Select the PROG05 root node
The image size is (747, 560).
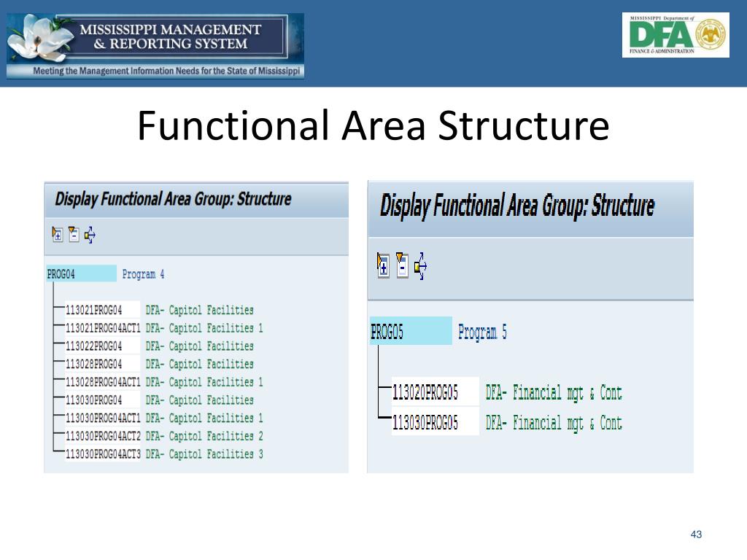[x=411, y=331]
